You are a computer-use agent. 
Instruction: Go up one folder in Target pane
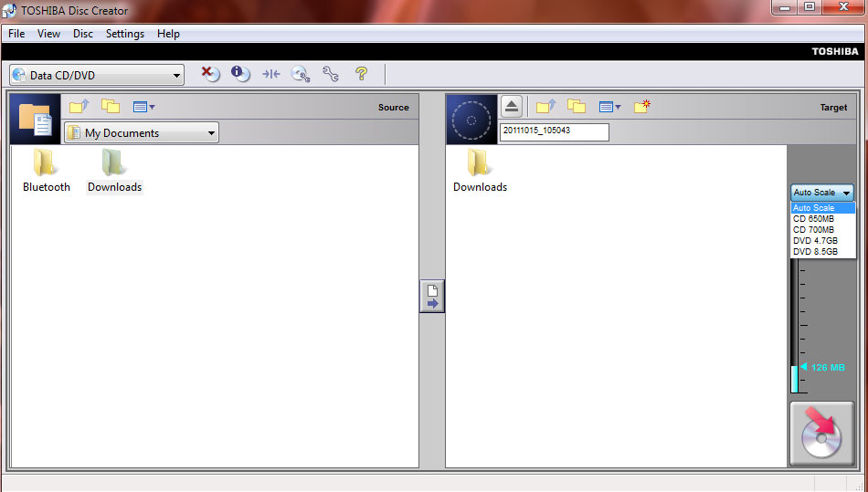coord(545,106)
